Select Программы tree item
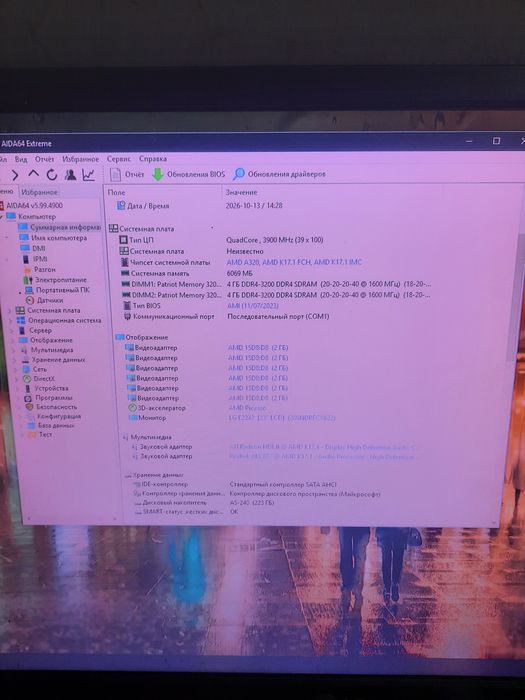This screenshot has width=525, height=700. coord(54,398)
